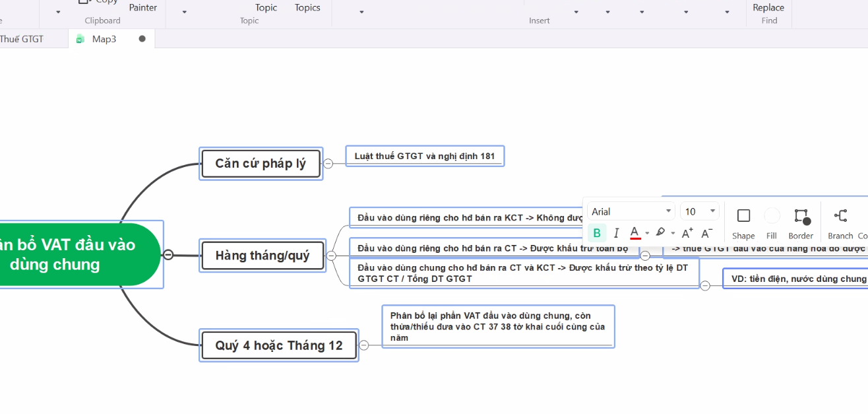This screenshot has width=868, height=414.
Task: Switch to the Map3 document tab
Action: coord(104,39)
